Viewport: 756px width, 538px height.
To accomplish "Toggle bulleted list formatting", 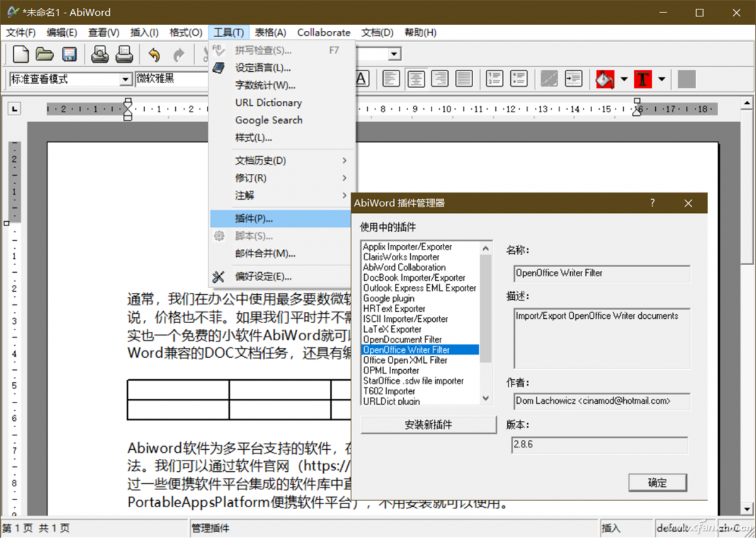I will pos(518,78).
